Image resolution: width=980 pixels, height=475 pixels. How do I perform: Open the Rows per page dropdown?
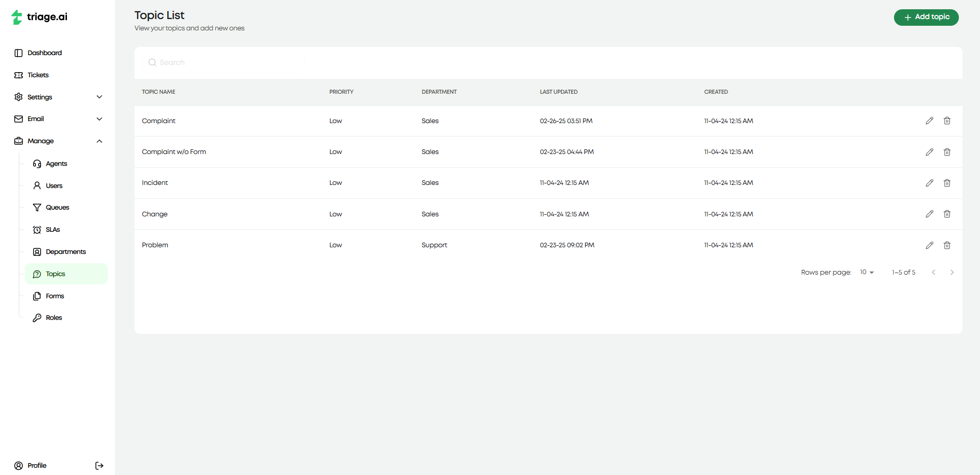tap(866, 272)
